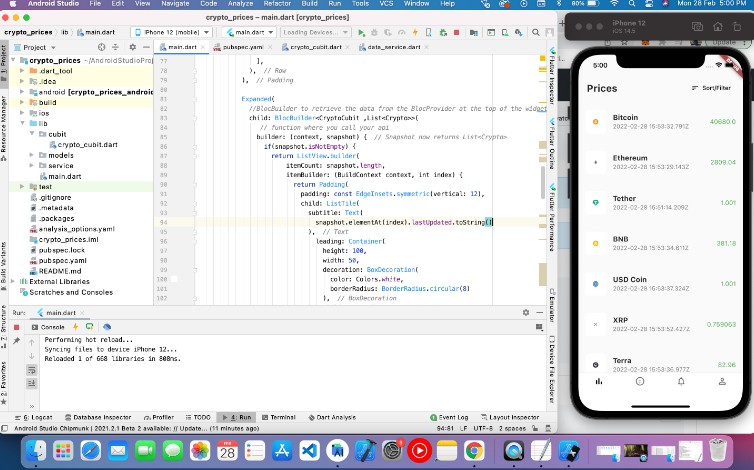This screenshot has width=754, height=470.
Task: Toggle Flutter Outline side panel
Action: point(552,143)
